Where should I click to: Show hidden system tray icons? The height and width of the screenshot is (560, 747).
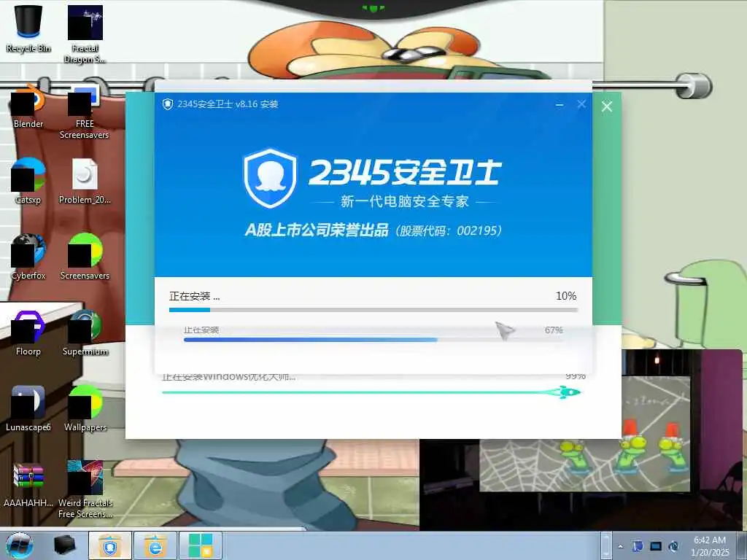tap(620, 547)
